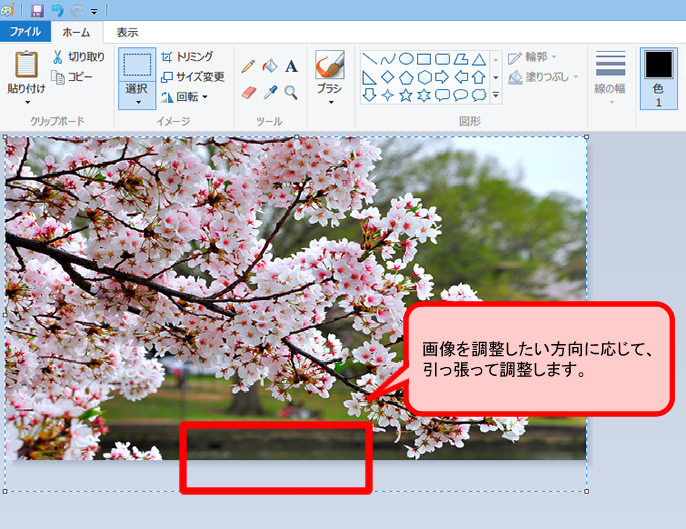Click 切り取り to cut
This screenshot has width=686, height=529.
click(x=79, y=56)
